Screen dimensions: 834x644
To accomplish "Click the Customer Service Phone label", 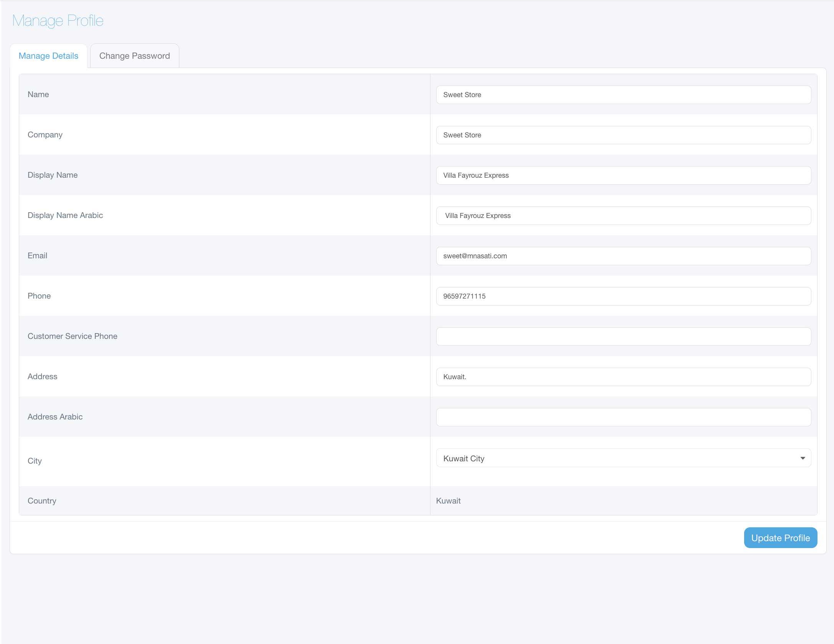I will click(72, 336).
